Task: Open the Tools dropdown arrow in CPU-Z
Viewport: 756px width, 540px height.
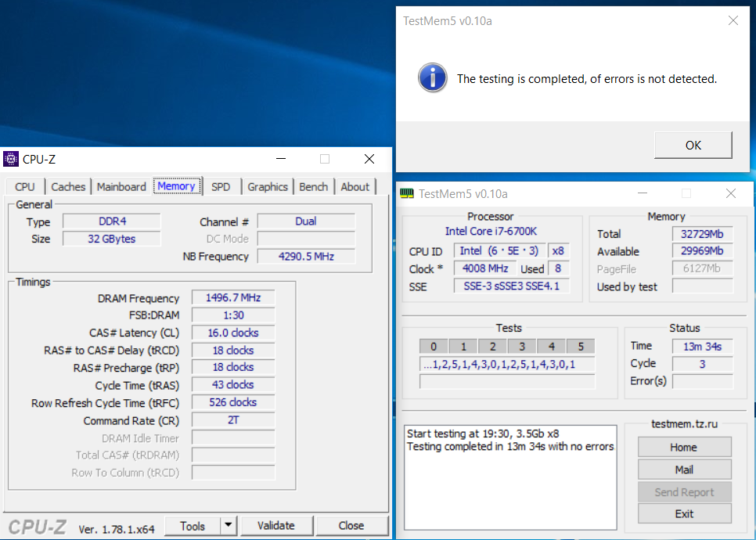Action: 229,526
